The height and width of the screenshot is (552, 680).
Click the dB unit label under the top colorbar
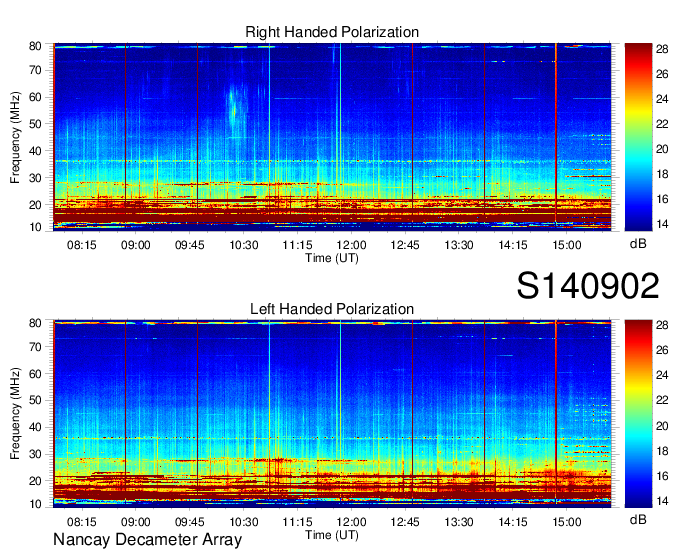point(638,244)
